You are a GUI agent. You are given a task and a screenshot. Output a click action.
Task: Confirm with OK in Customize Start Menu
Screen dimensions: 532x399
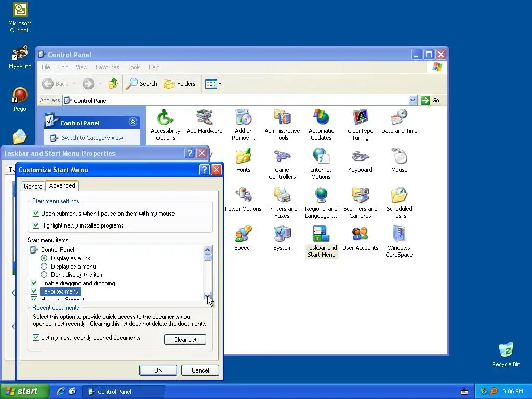(158, 370)
